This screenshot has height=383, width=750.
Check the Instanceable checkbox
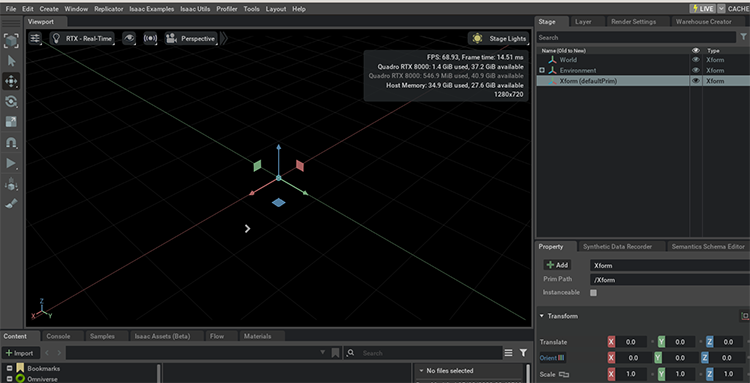(x=594, y=293)
